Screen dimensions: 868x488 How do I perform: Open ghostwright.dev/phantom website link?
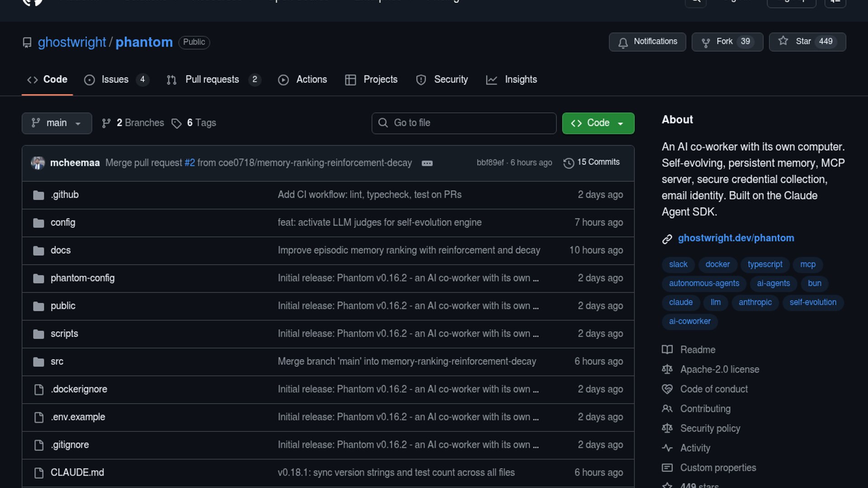(x=736, y=238)
